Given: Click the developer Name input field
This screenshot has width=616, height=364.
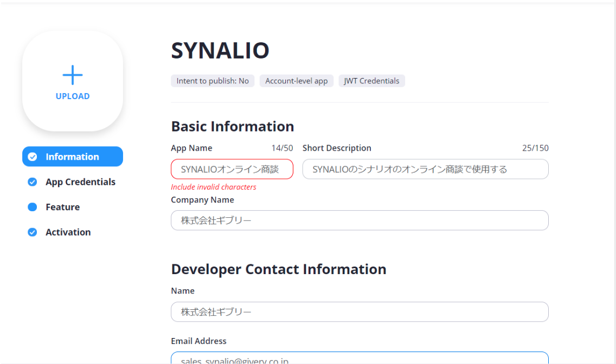Looking at the screenshot, I should click(360, 312).
